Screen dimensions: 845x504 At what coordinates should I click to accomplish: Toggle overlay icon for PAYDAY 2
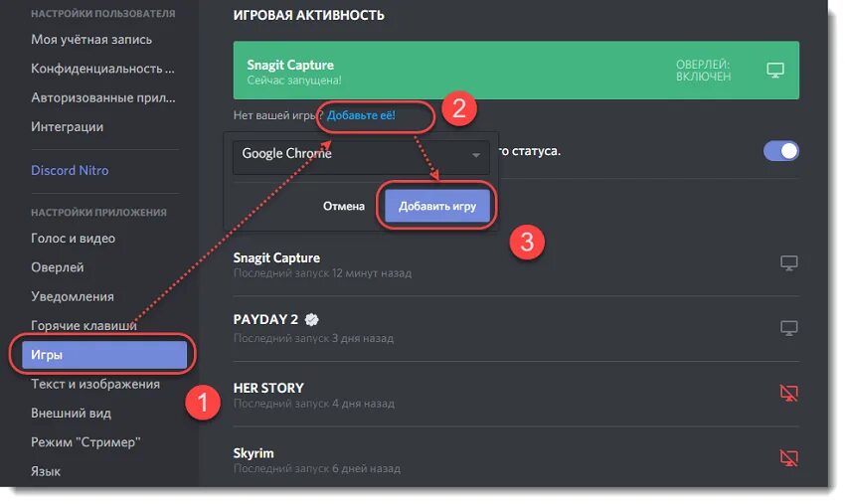(789, 328)
